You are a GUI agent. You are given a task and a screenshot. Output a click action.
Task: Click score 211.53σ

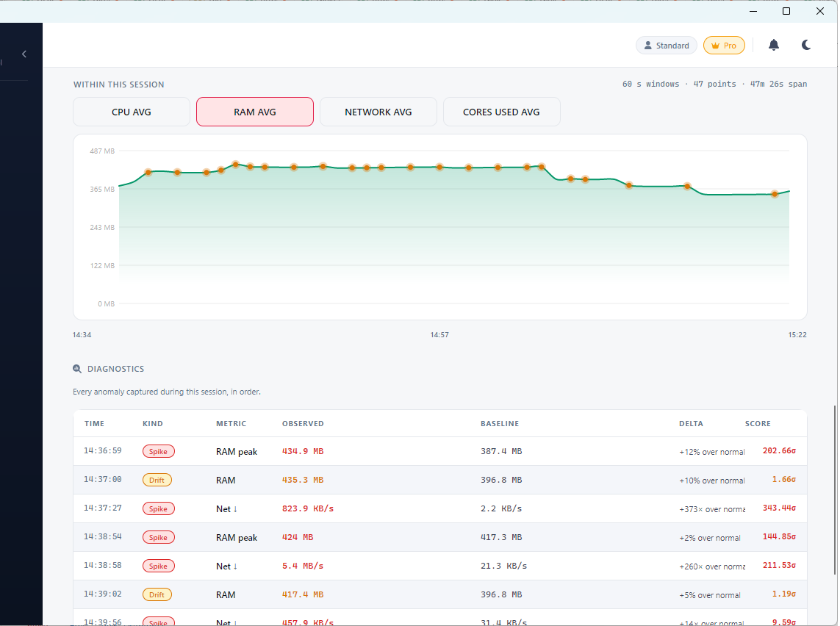point(780,566)
